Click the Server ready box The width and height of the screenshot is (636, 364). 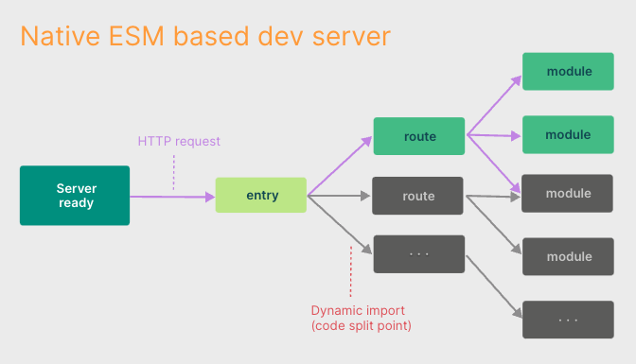(75, 196)
